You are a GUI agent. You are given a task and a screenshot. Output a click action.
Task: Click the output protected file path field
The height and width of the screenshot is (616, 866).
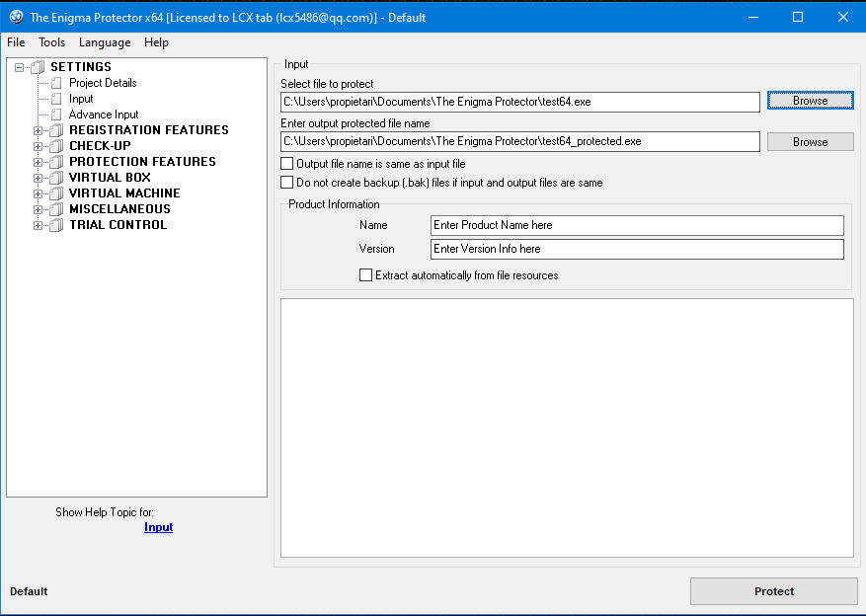520,141
